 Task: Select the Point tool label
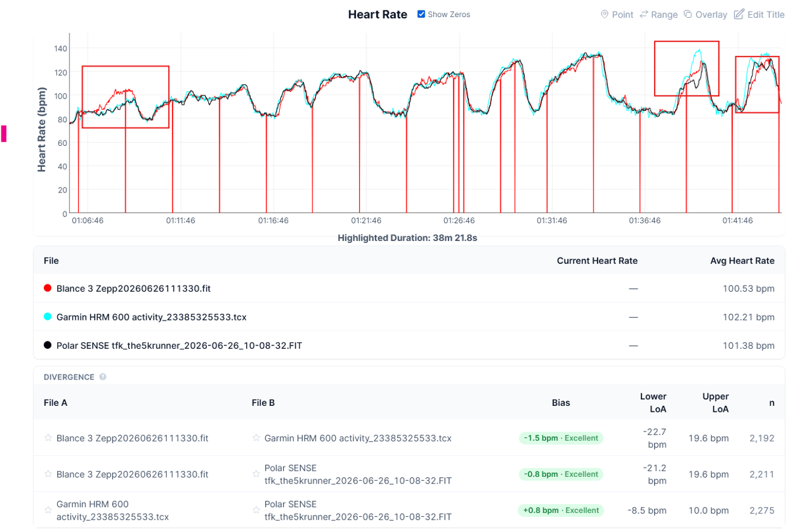pos(623,14)
